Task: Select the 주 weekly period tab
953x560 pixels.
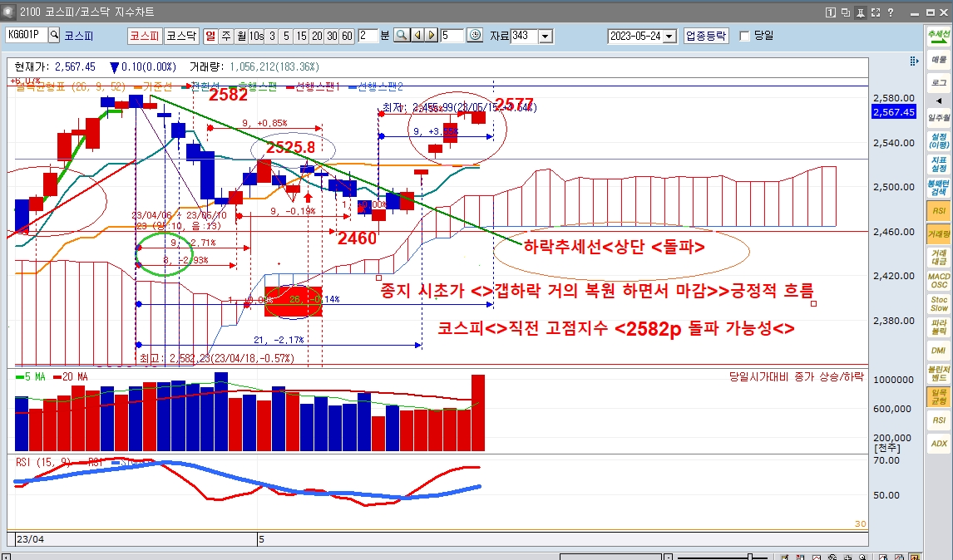Action: [x=225, y=36]
